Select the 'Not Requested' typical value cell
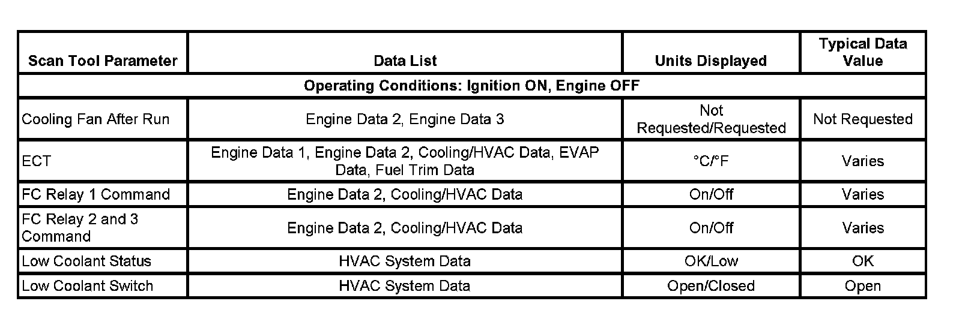This screenshot has width=980, height=313. pos(862,119)
